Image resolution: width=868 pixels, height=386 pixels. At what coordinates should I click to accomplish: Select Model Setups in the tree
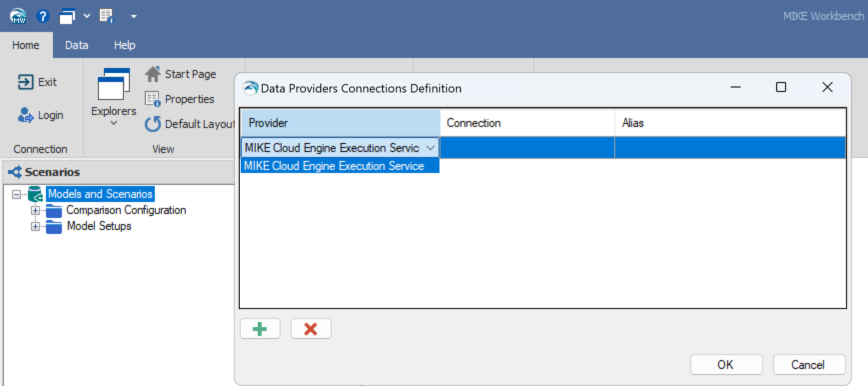click(99, 226)
